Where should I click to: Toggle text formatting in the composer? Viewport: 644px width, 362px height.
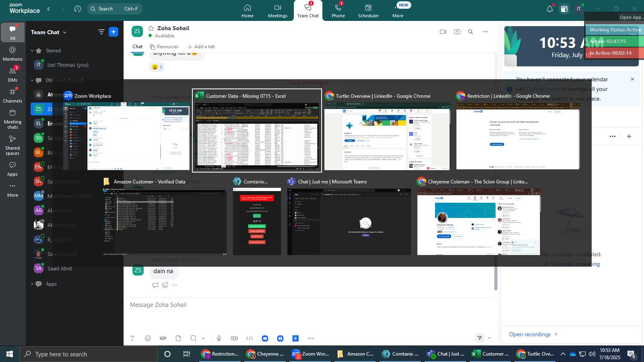(132, 338)
